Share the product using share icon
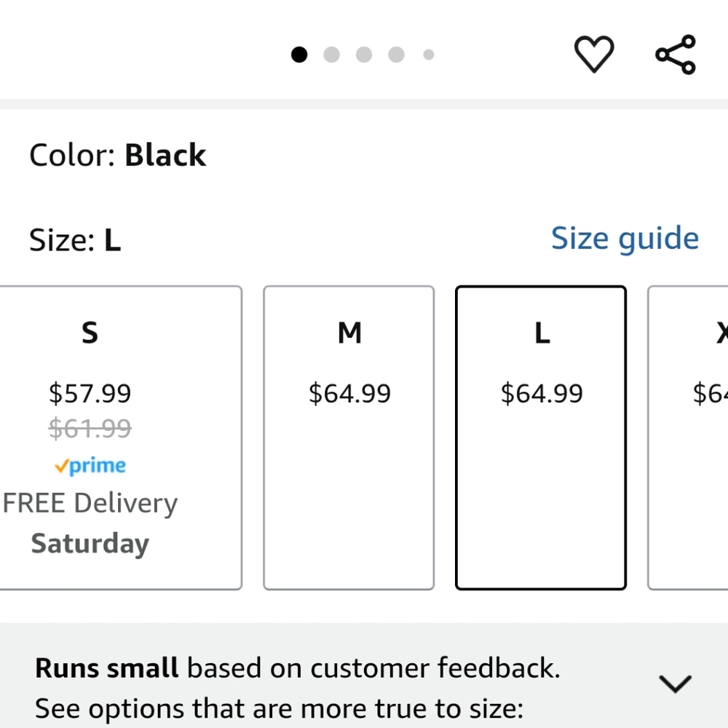The width and height of the screenshot is (728, 728). (674, 53)
